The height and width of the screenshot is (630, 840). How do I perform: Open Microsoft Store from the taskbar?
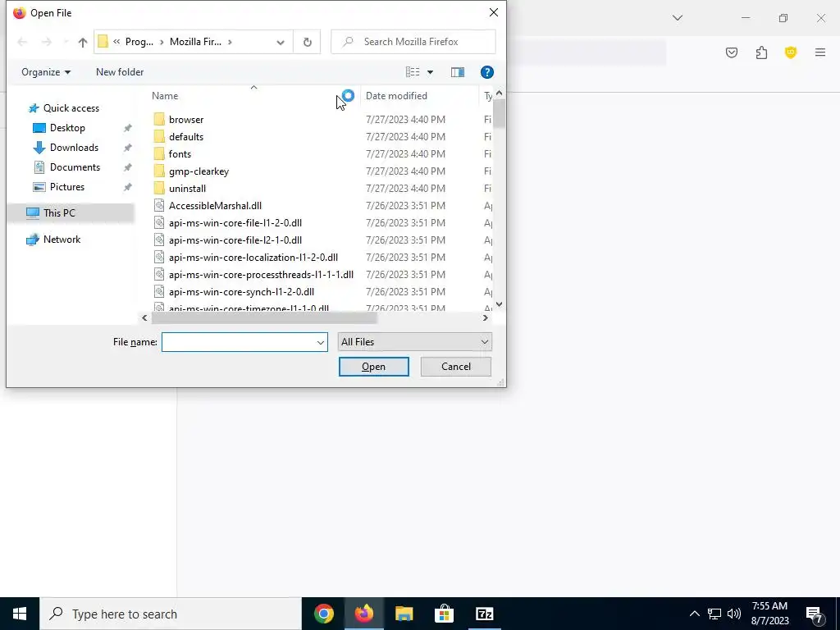point(444,614)
